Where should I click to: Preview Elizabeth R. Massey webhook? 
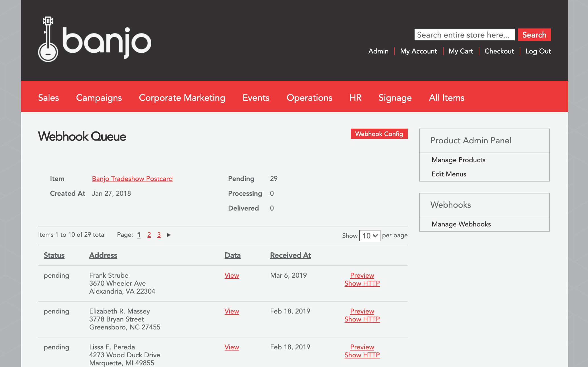(x=362, y=311)
